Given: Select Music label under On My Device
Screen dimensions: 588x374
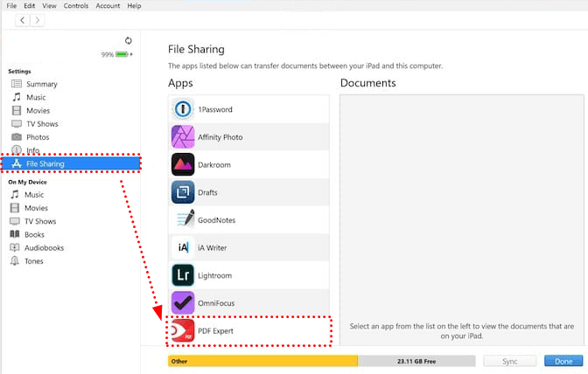Looking at the screenshot, I should click(34, 195).
